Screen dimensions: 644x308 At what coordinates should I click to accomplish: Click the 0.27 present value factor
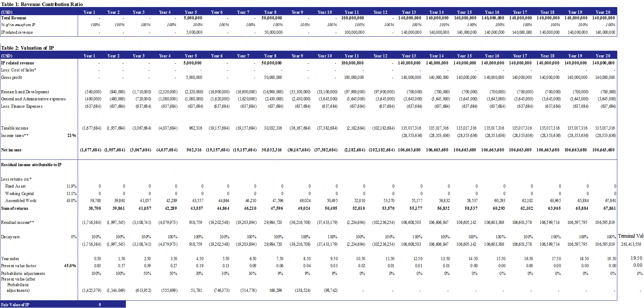pyautogui.click(x=174, y=266)
